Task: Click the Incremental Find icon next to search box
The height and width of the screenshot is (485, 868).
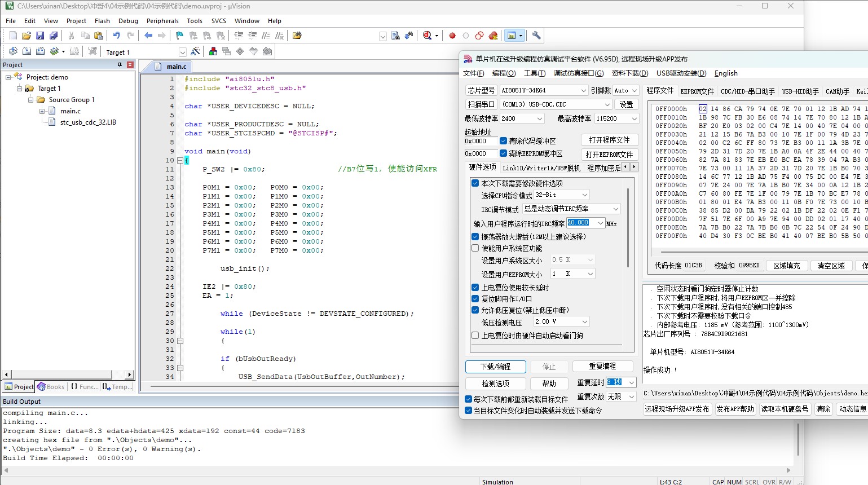Action: coord(409,36)
